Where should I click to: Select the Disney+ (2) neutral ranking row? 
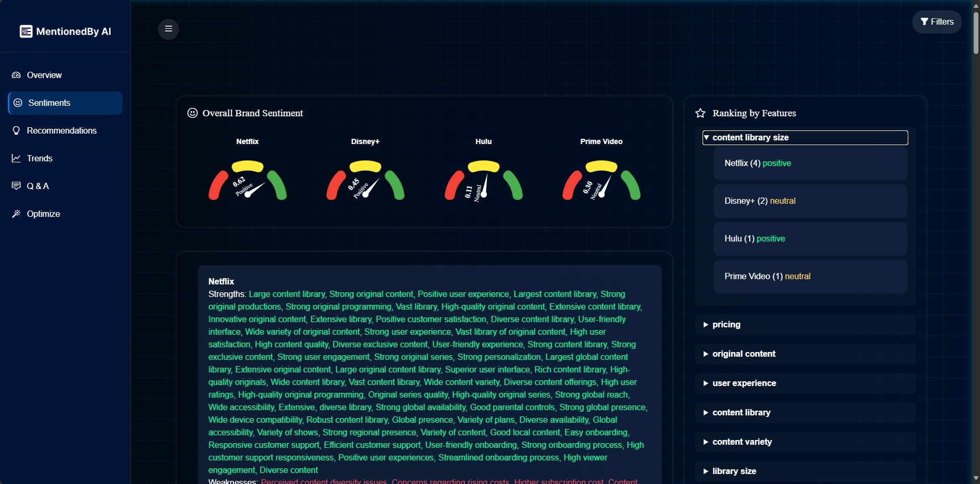(x=810, y=201)
